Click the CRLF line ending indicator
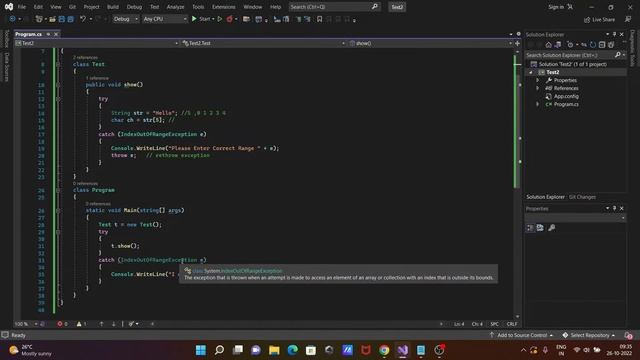640x360 pixels. 512,324
